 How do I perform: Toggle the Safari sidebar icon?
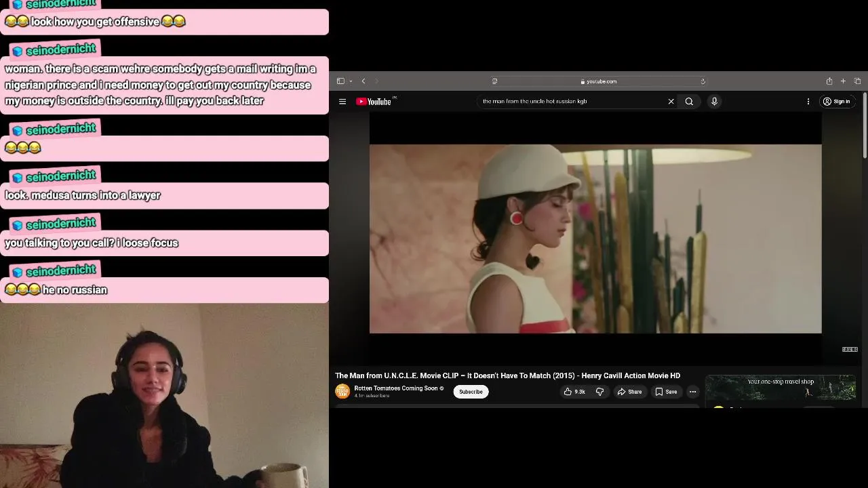[x=340, y=81]
